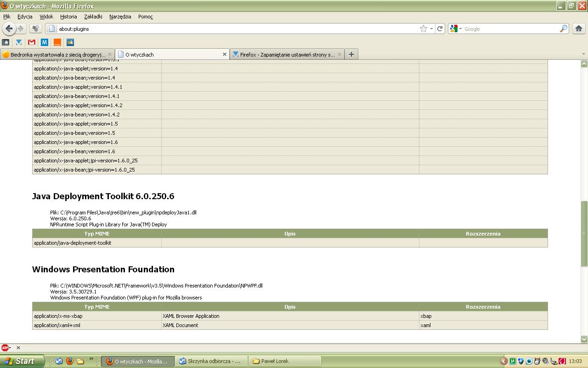588x368 pixels.
Task: Click the search magnifier icon
Action: pyautogui.click(x=563, y=29)
